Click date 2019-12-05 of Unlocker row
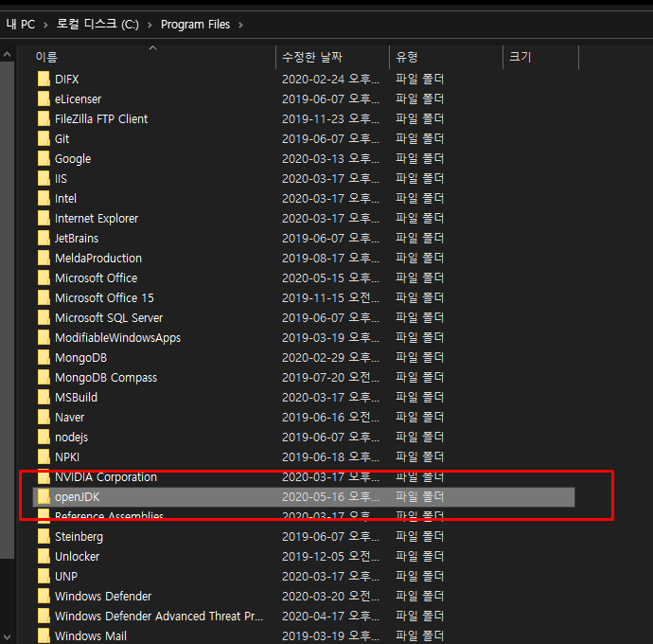The image size is (653, 644). [x=330, y=557]
